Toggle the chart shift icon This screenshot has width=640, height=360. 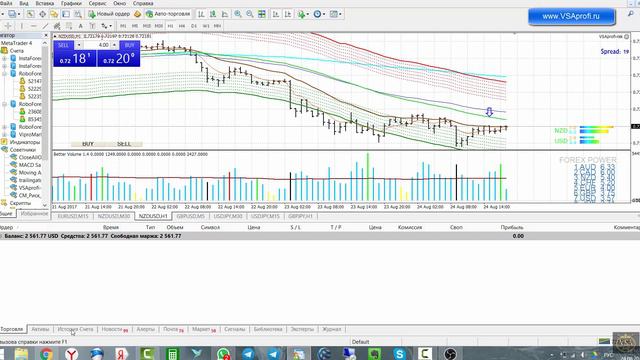288,14
